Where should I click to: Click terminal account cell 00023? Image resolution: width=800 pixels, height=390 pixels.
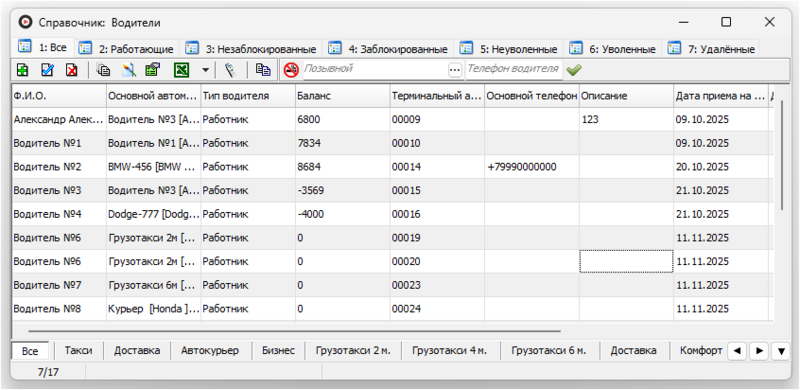point(437,285)
